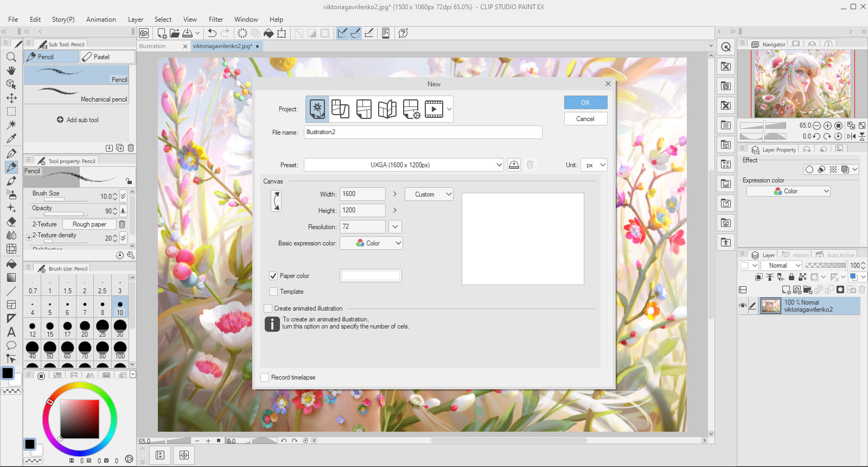Click the Paper color white swatch

371,276
